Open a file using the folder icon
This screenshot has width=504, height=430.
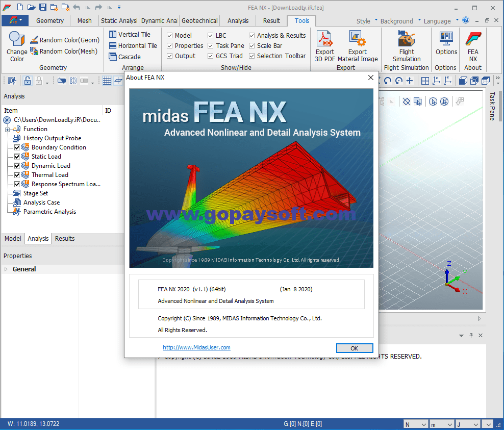click(x=31, y=7)
